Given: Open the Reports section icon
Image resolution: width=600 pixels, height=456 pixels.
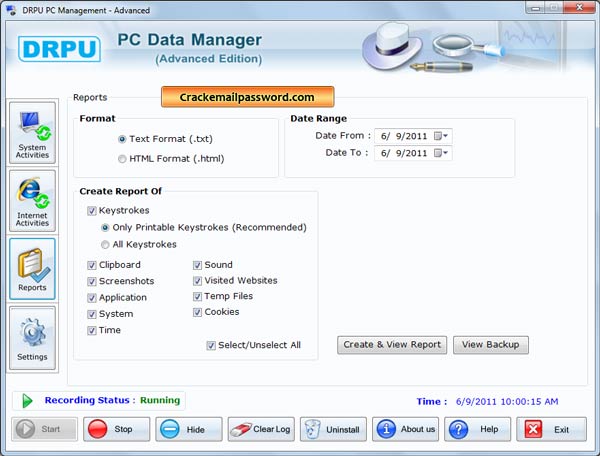Looking at the screenshot, I should tap(33, 269).
